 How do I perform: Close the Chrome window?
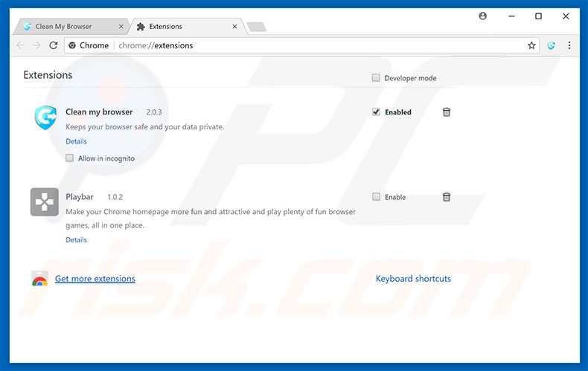[566, 16]
